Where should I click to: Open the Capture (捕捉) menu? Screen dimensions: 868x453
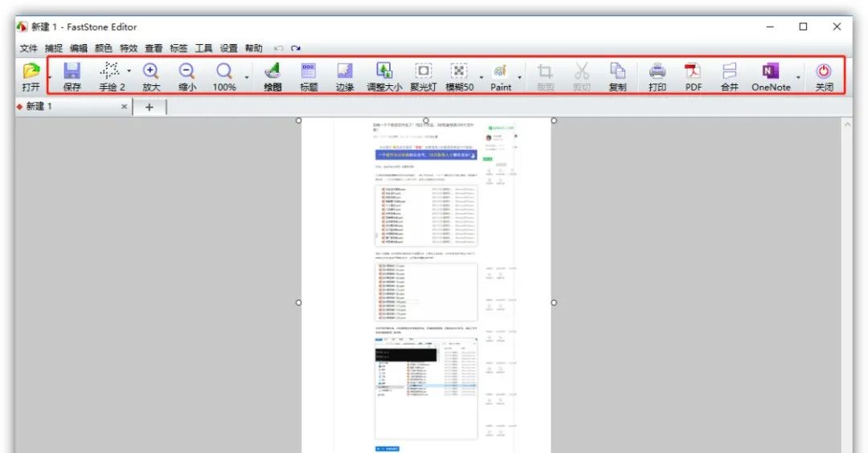pos(54,49)
